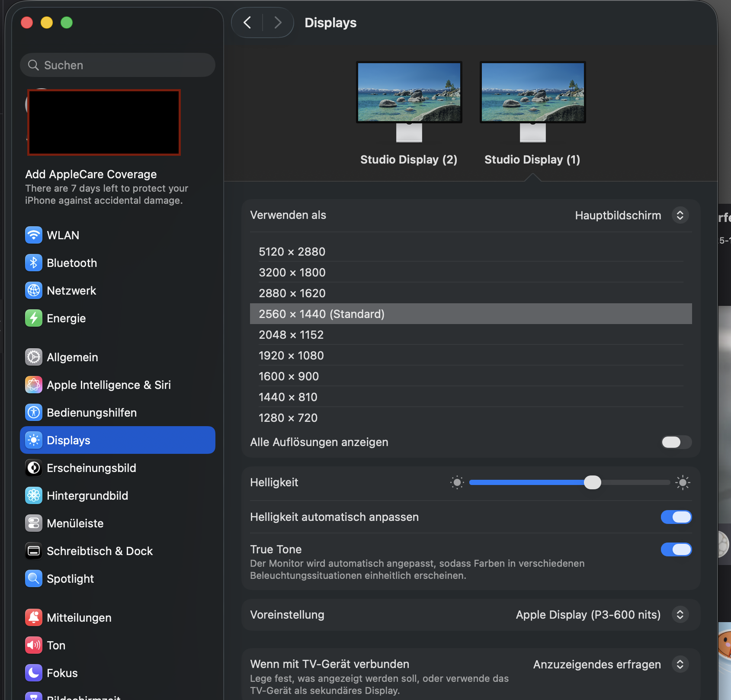The height and width of the screenshot is (700, 731).
Task: Select 2048 × 1152 resolution
Action: (471, 334)
